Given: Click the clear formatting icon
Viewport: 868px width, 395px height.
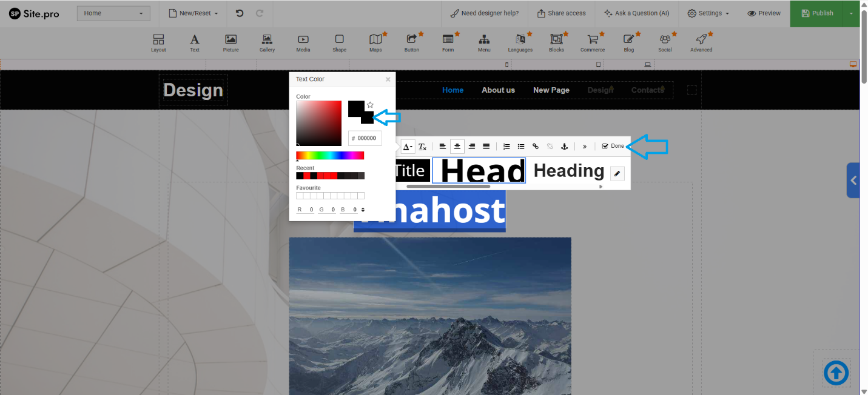Looking at the screenshot, I should pos(423,147).
